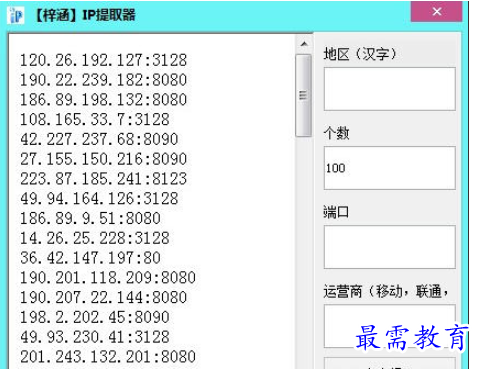Select line 36.42.147.197:80
The width and height of the screenshot is (477, 369).
tap(91, 258)
